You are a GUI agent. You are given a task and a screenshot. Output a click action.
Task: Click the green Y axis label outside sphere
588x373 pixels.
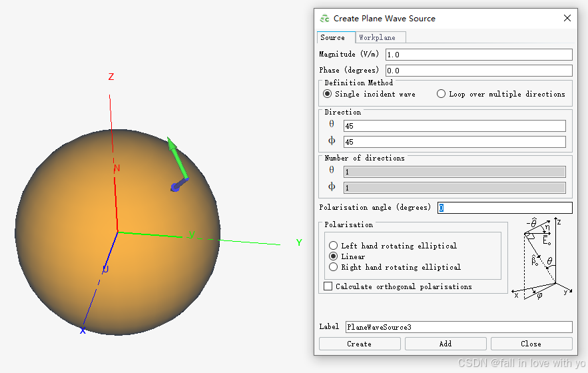tap(299, 242)
